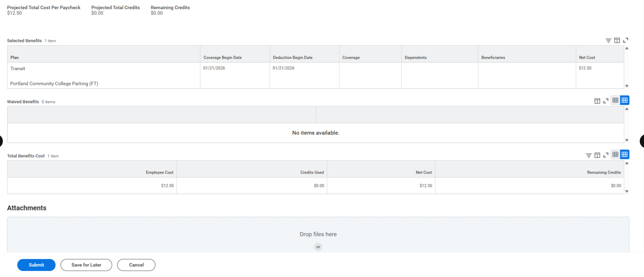Switch Total Benefits Cost to compact grid
The width and height of the screenshot is (644, 277).
point(615,155)
